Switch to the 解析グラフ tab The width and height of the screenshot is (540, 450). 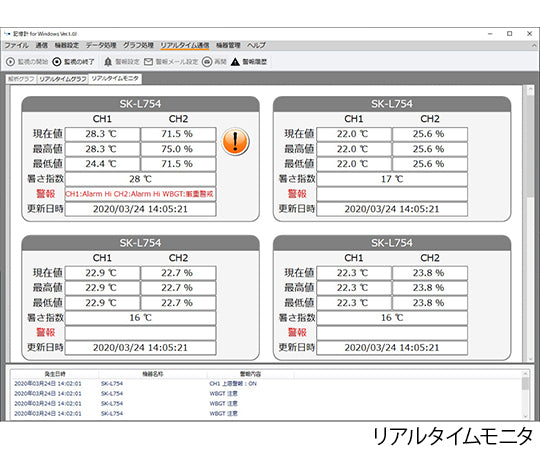point(21,79)
